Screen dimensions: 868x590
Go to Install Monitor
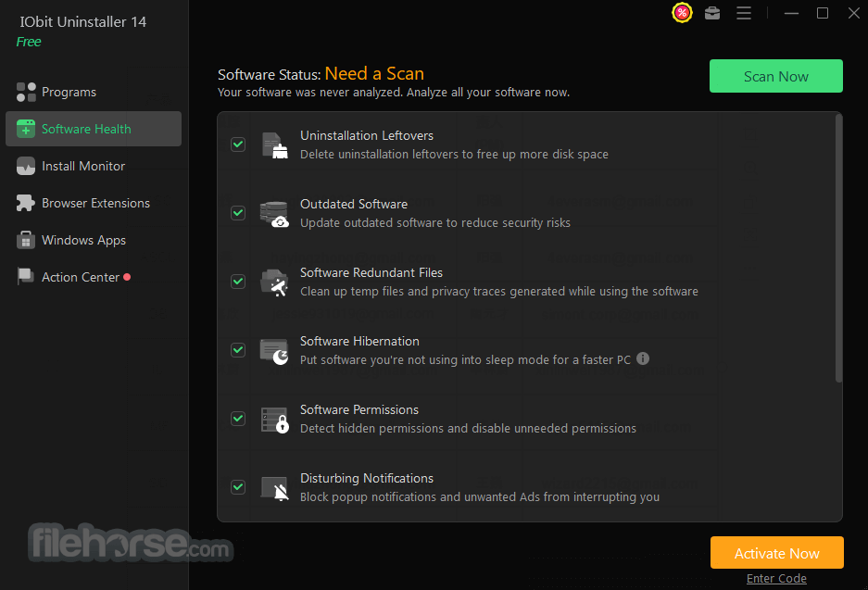tap(94, 166)
